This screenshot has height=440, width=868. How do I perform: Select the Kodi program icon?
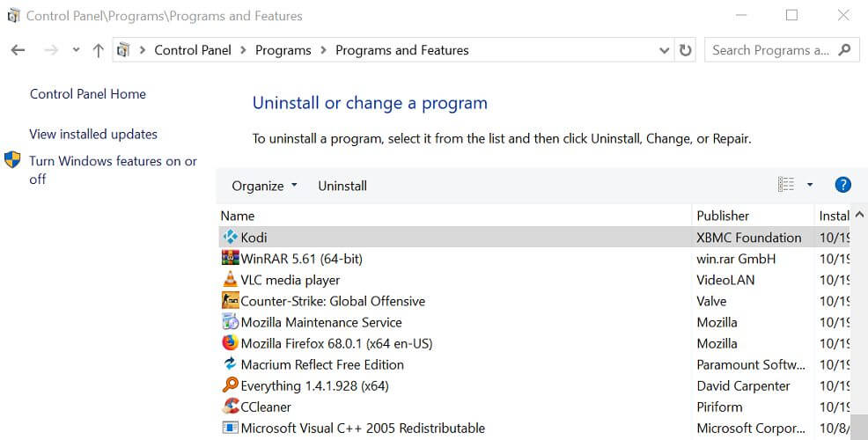pos(230,237)
